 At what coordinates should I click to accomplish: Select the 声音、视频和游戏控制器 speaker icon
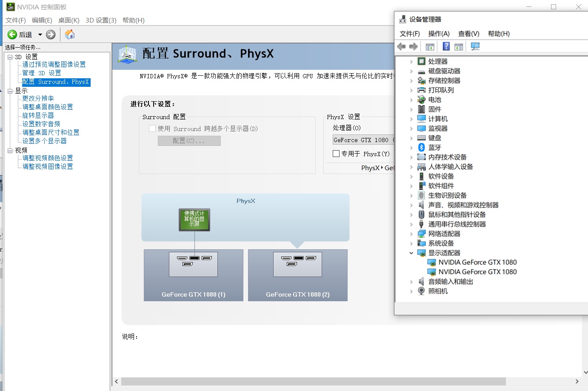point(421,205)
